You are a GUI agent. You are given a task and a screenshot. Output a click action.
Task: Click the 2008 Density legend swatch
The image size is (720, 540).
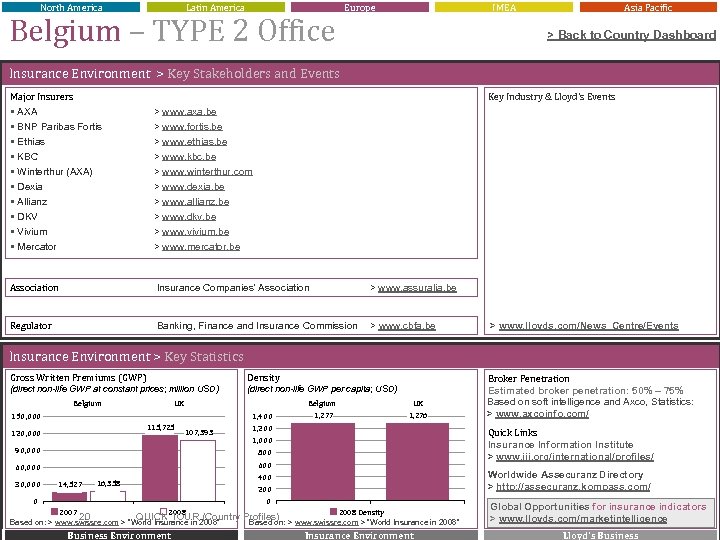334,512
